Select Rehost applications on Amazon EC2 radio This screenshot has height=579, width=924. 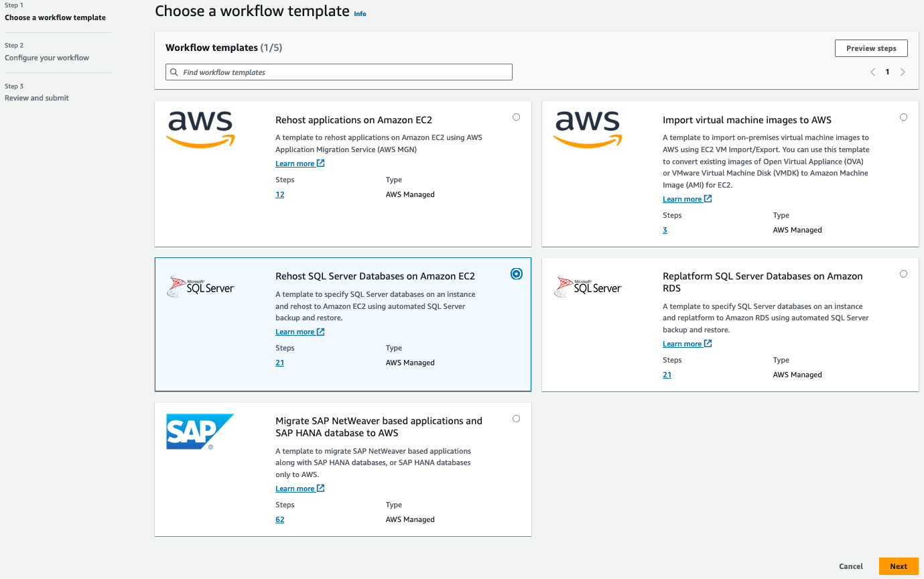pos(516,117)
